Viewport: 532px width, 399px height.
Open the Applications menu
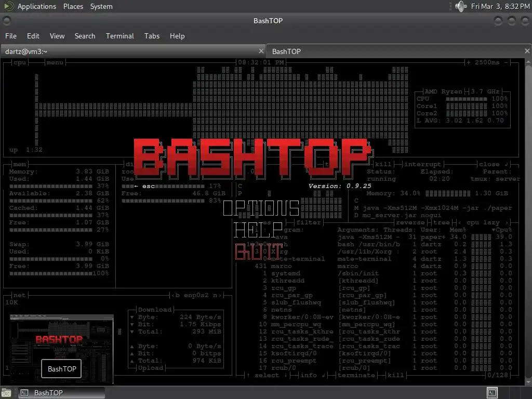37,6
